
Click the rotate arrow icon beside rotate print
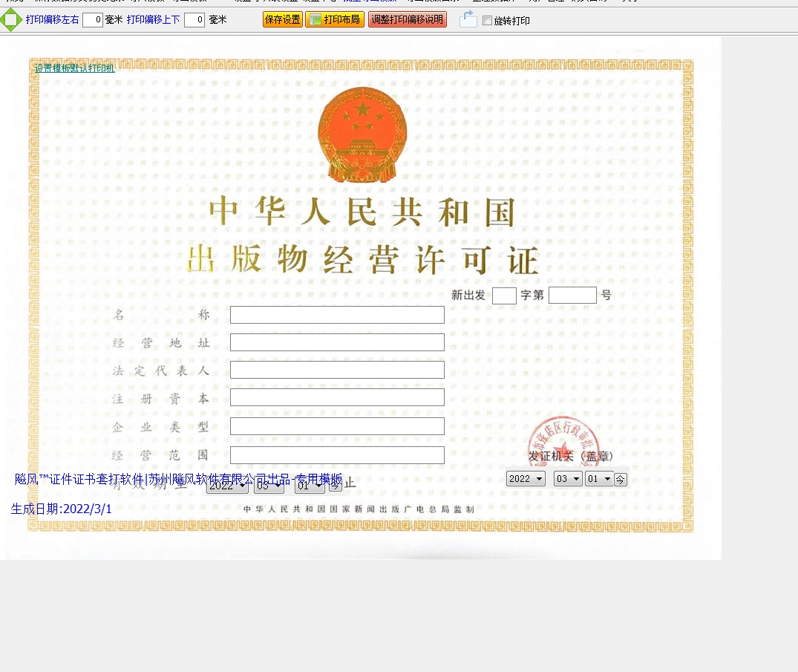468,19
